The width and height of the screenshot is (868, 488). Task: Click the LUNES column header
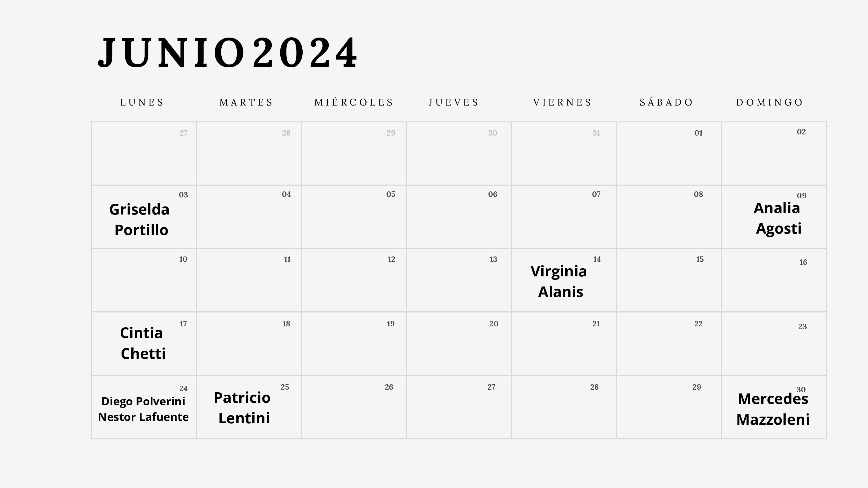142,101
